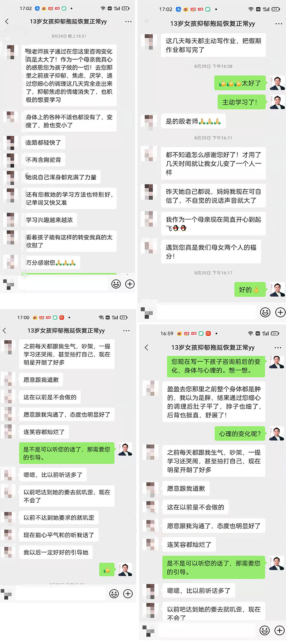Tap plus attachment button in 16:59 chat

(x=279, y=630)
